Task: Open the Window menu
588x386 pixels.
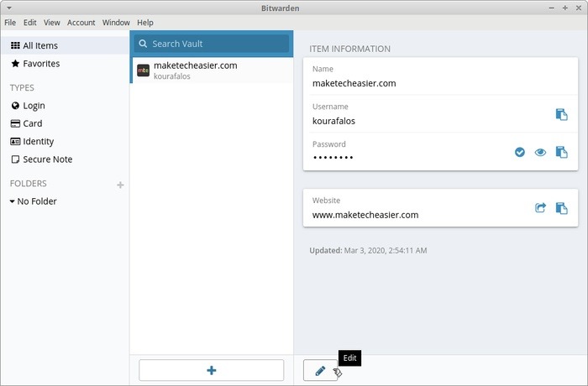Action: click(116, 23)
